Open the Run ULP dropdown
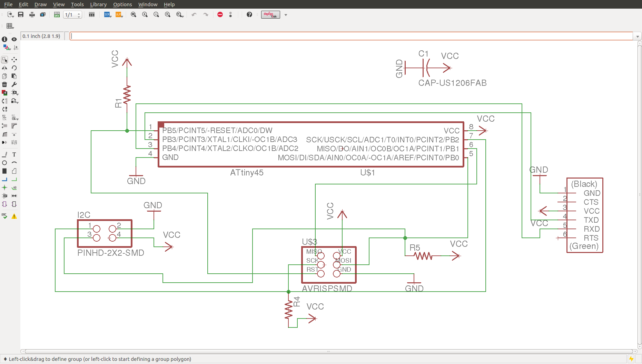 click(119, 14)
